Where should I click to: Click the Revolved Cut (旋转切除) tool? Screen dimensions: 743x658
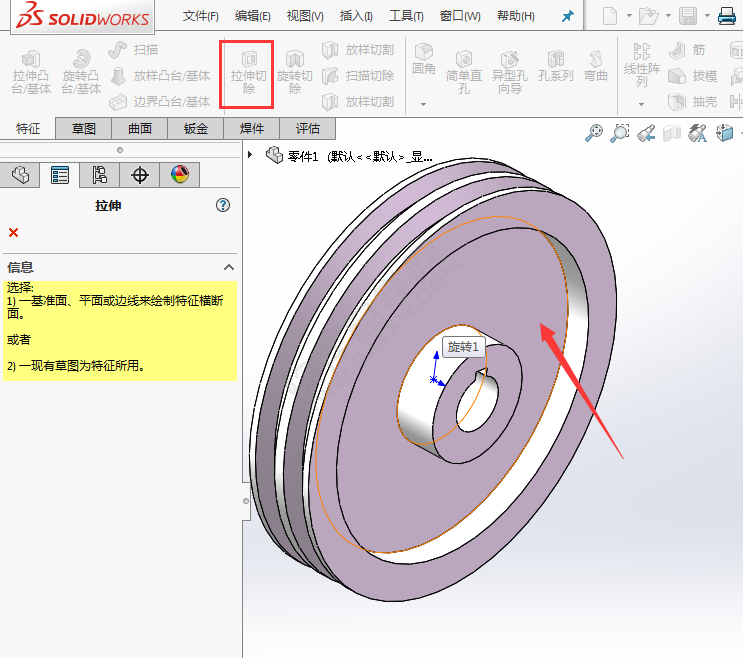tap(295, 73)
